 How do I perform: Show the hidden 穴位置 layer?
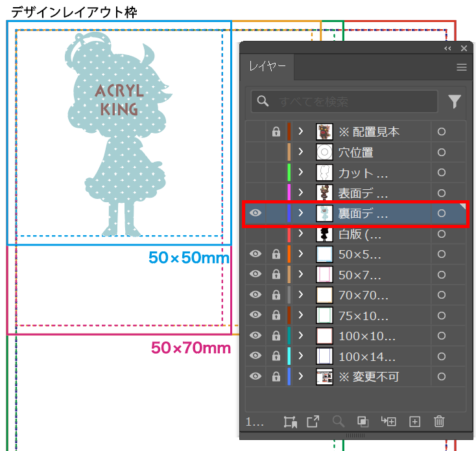click(x=255, y=152)
